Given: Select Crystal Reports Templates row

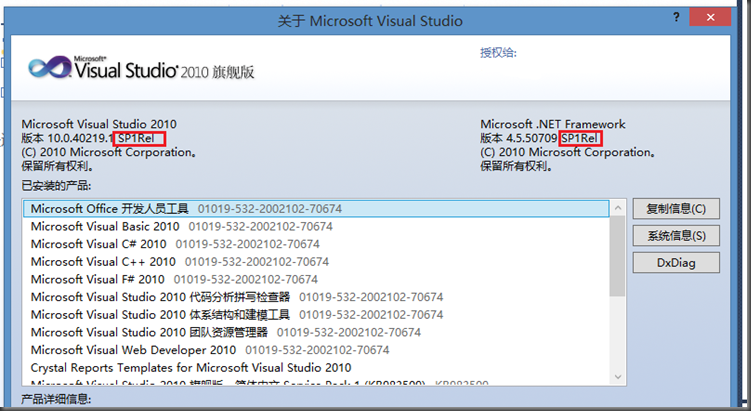Looking at the screenshot, I should point(316,368).
